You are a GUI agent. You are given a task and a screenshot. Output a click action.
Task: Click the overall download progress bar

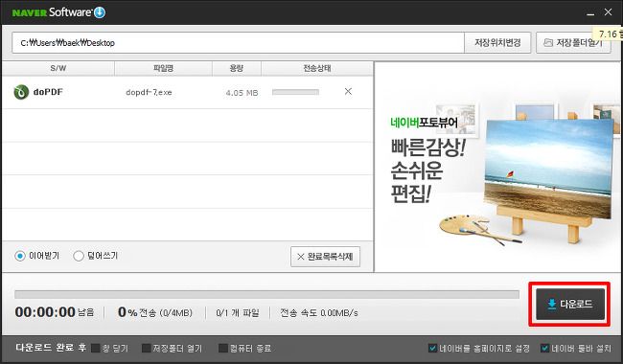(266, 294)
